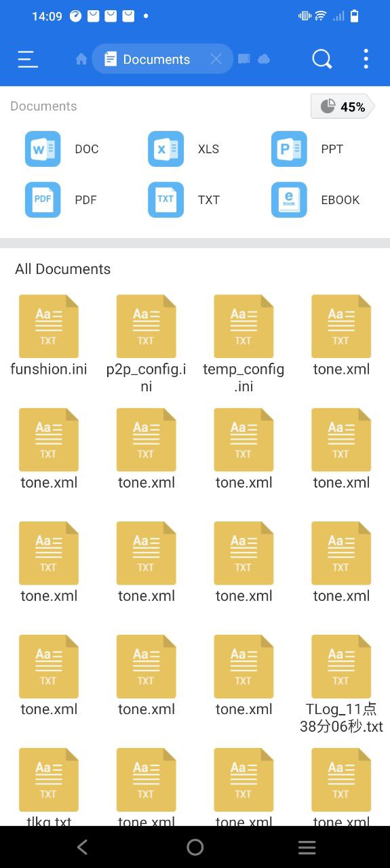Tap the Android back navigation button

(82, 847)
